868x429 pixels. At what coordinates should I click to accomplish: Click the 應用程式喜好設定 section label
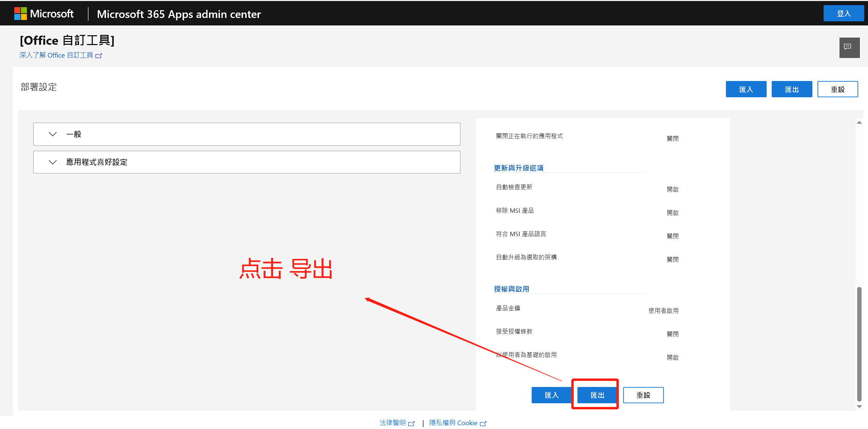click(97, 162)
